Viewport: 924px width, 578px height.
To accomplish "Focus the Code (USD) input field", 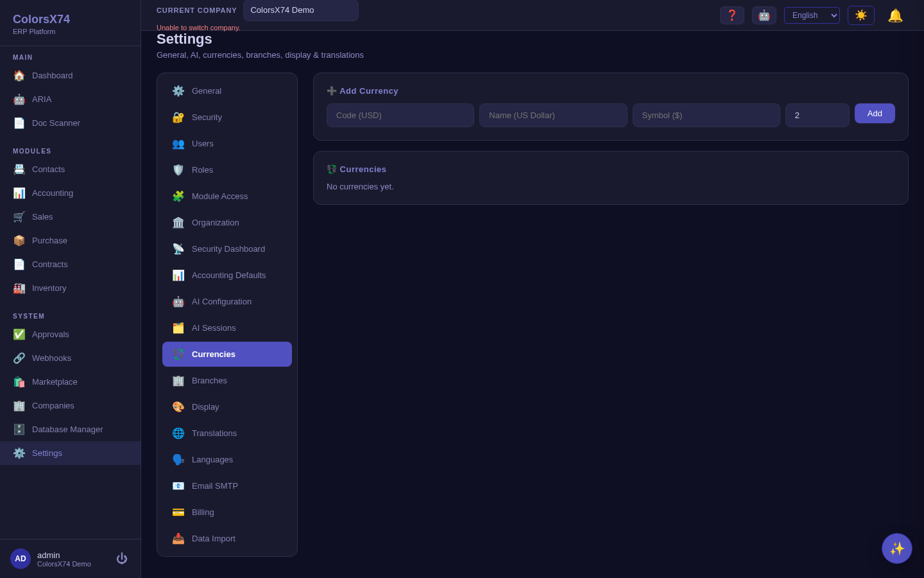I will 400,116.
